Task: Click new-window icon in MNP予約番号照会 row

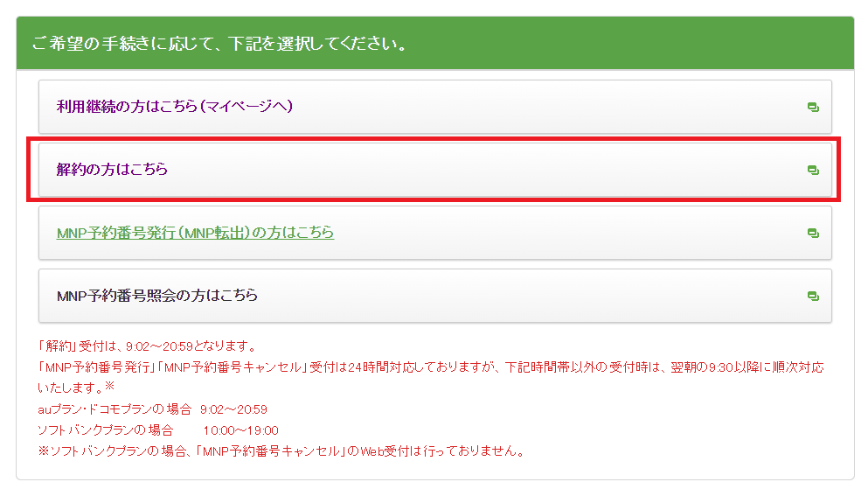Action: pyautogui.click(x=813, y=297)
